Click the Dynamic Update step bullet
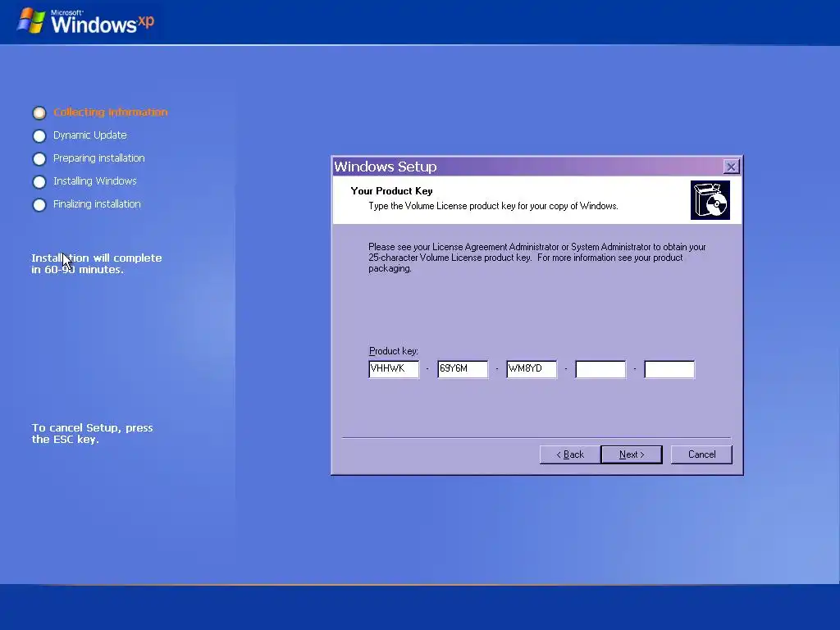Screen dimensions: 840x630 coord(39,136)
